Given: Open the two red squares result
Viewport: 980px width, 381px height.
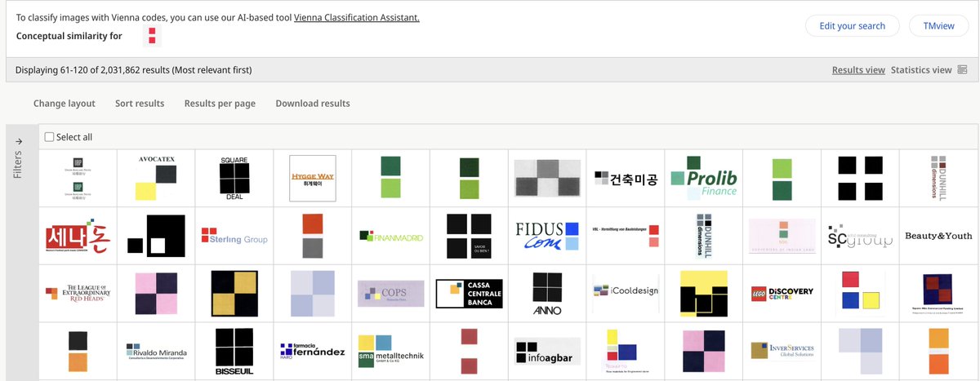Looking at the screenshot, I should click(x=470, y=351).
